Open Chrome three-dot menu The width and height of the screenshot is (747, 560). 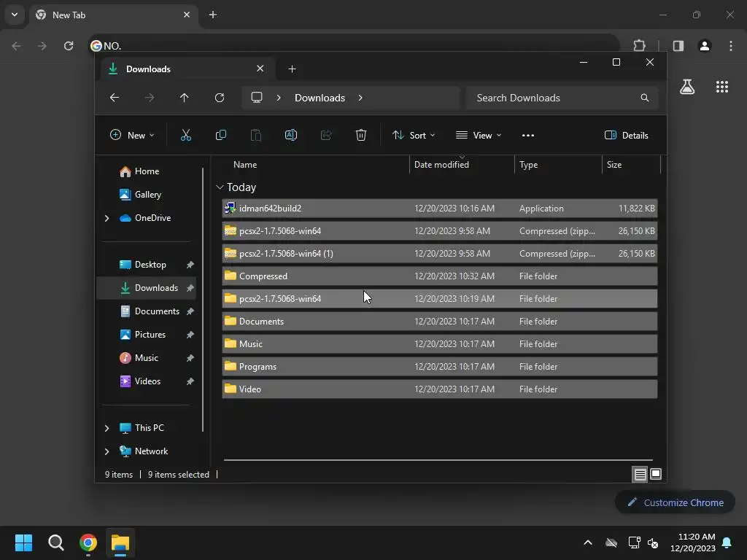coord(731,46)
